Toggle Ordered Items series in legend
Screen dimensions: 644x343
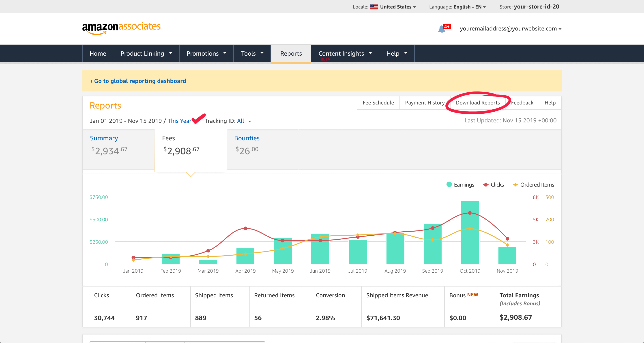pyautogui.click(x=533, y=185)
